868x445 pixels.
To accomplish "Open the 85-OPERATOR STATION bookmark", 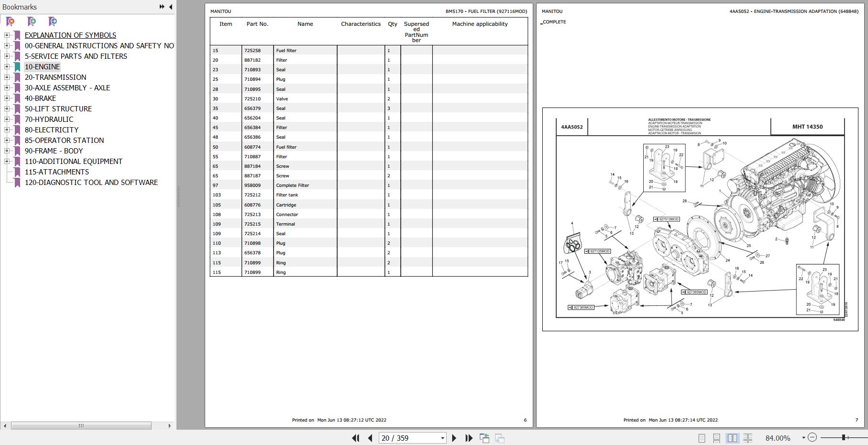I will (64, 141).
